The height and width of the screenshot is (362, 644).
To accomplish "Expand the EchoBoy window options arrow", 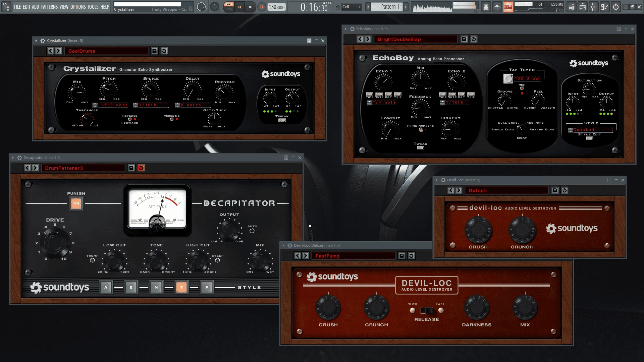I will (346, 29).
